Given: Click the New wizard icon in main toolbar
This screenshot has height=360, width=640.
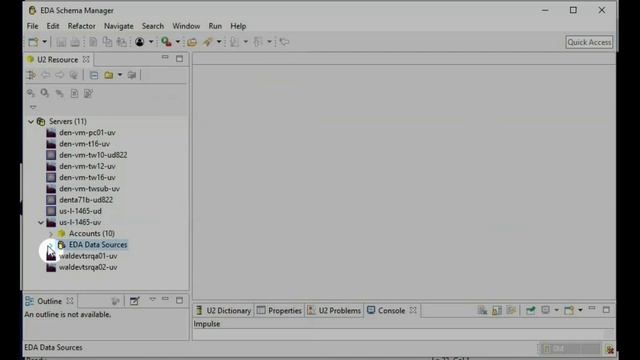Looking at the screenshot, I should pos(33,42).
